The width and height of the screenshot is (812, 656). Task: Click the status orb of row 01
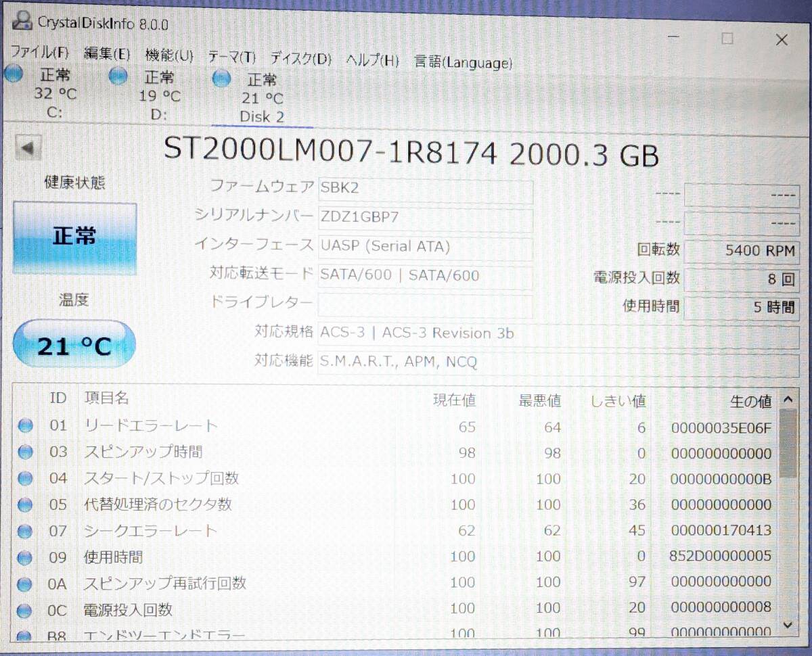[x=25, y=426]
